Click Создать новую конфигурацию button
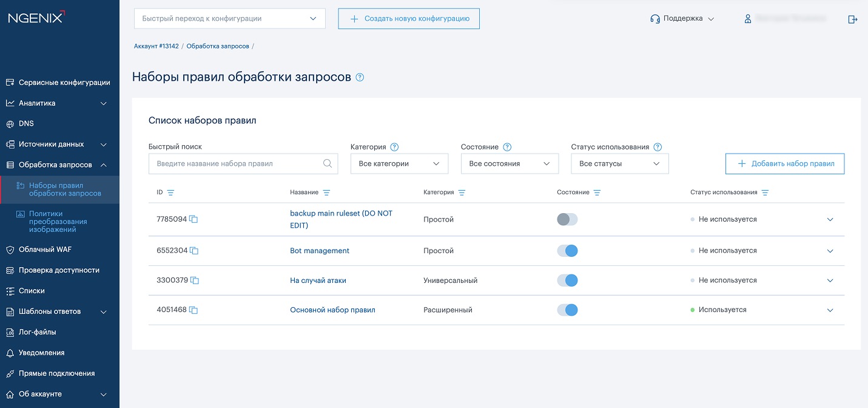The width and height of the screenshot is (868, 408). click(x=409, y=19)
